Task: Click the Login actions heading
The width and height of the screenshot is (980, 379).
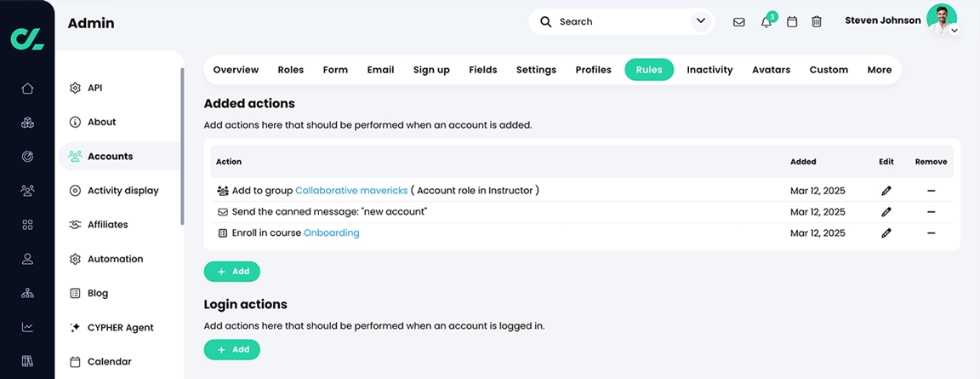Action: click(245, 305)
